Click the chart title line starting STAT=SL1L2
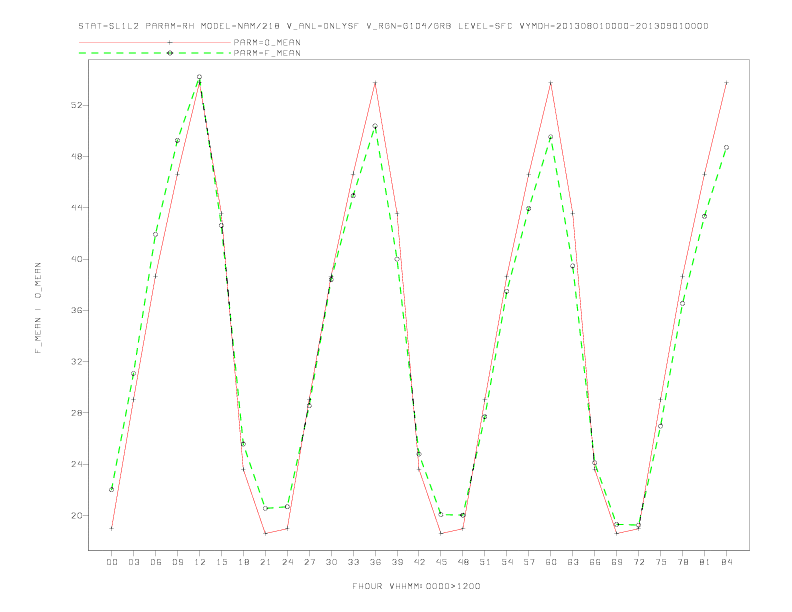The image size is (792, 612). (393, 26)
